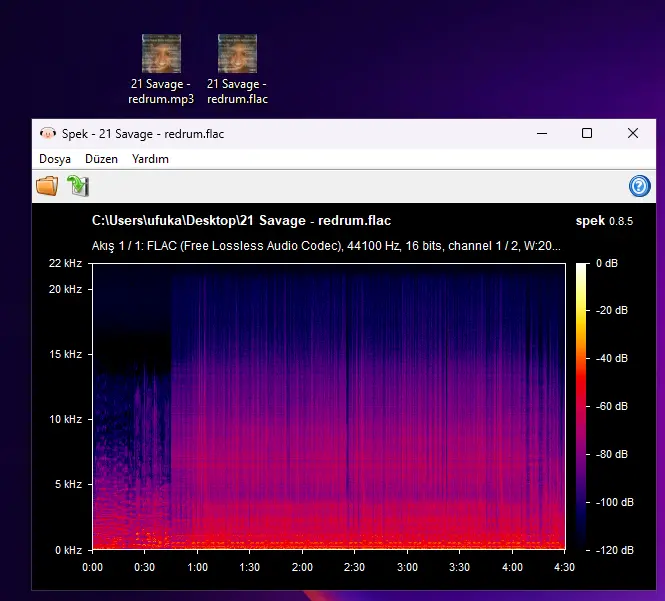Click the file path title text
The height and width of the screenshot is (601, 665).
[241, 221]
